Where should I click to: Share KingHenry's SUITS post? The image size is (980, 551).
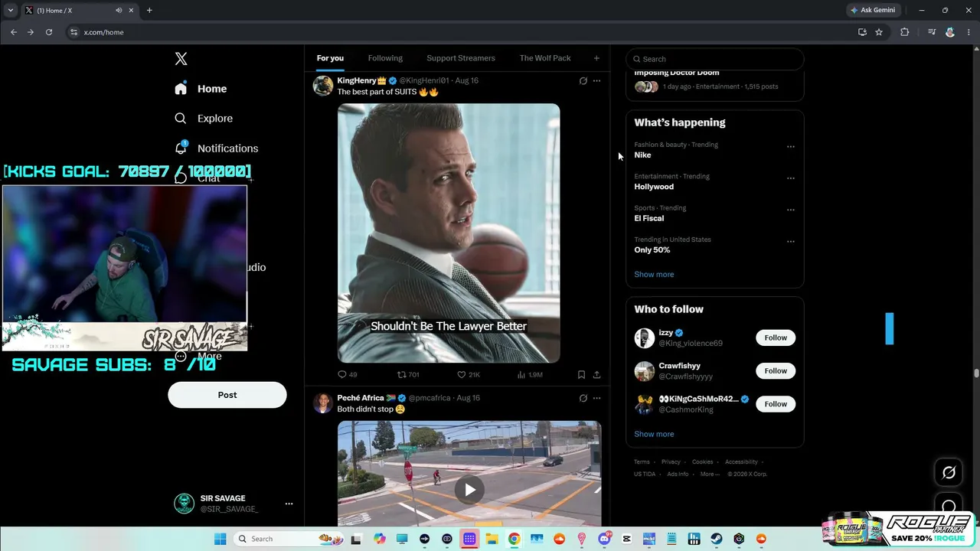coord(596,375)
